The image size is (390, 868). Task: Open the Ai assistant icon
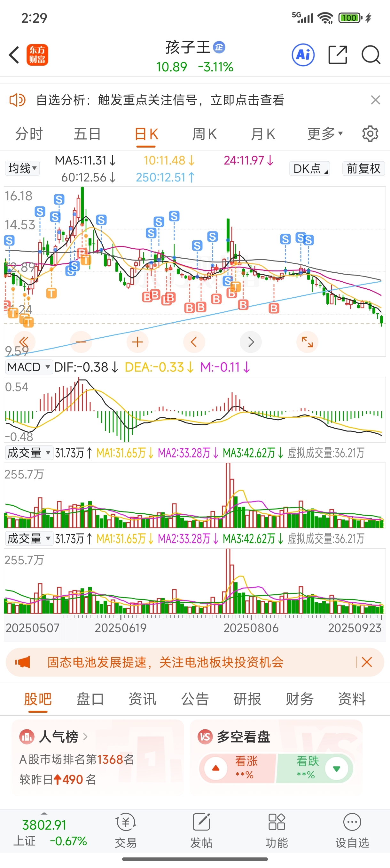click(x=303, y=55)
